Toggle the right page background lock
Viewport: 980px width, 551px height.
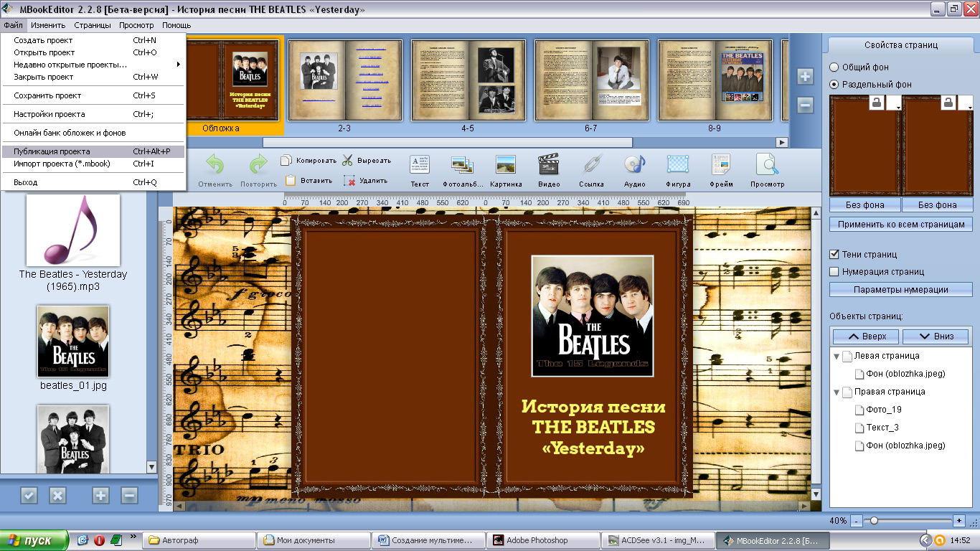(x=949, y=103)
